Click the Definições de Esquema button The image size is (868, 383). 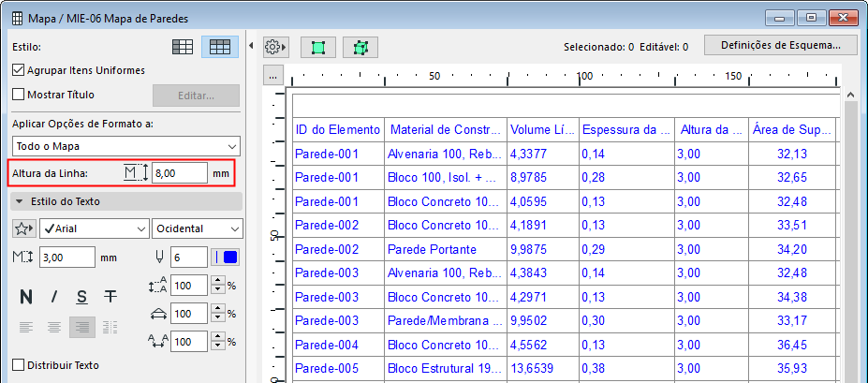781,45
